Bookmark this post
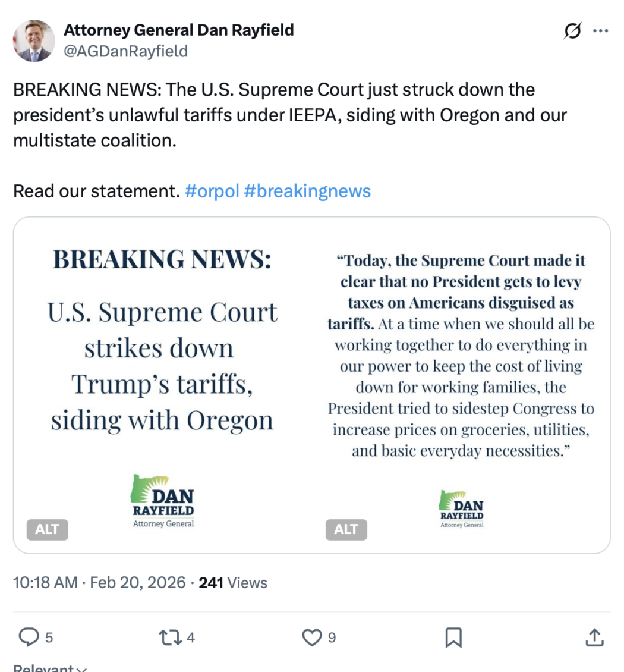 point(453,638)
